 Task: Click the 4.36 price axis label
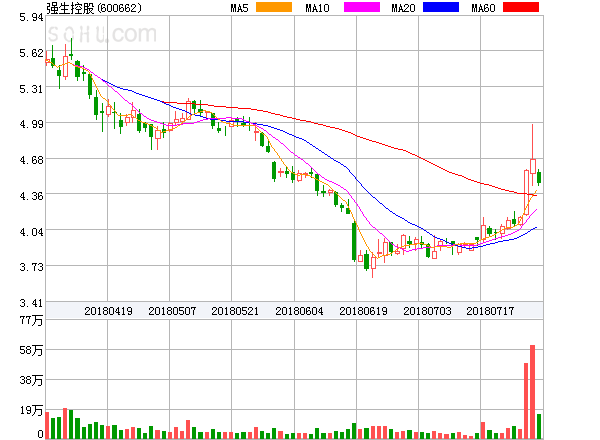[31, 196]
